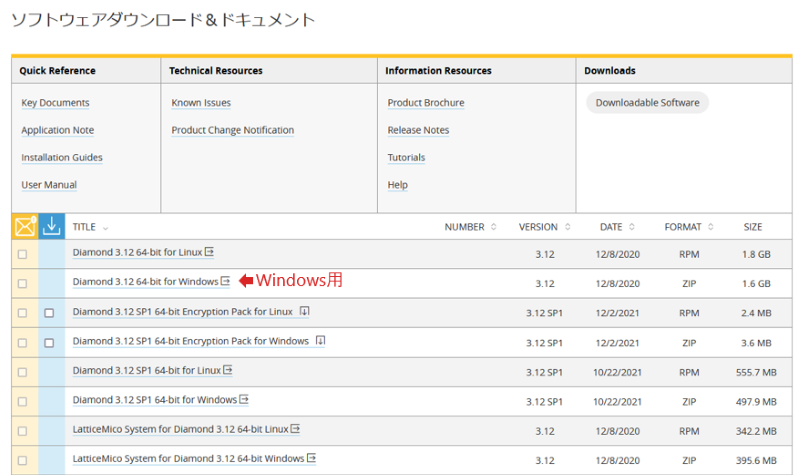Tick download checkbox for SP1 Encryption Pack for Windows

click(49, 343)
